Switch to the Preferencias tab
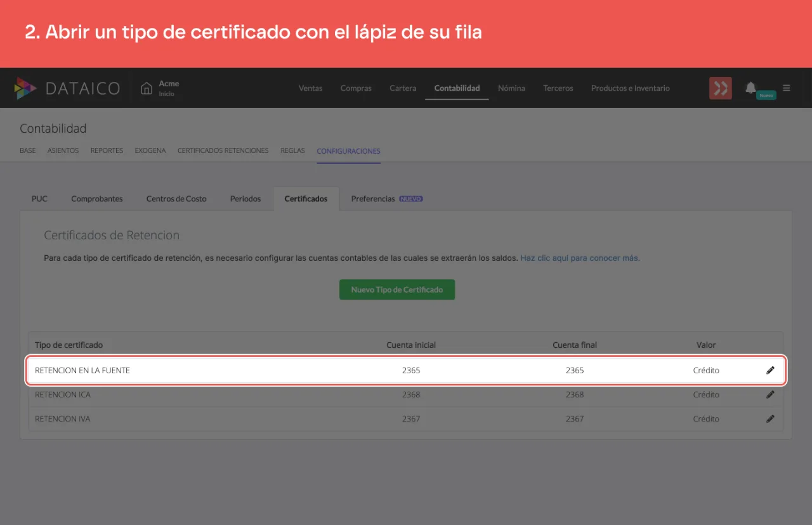This screenshot has width=812, height=525. [x=373, y=199]
